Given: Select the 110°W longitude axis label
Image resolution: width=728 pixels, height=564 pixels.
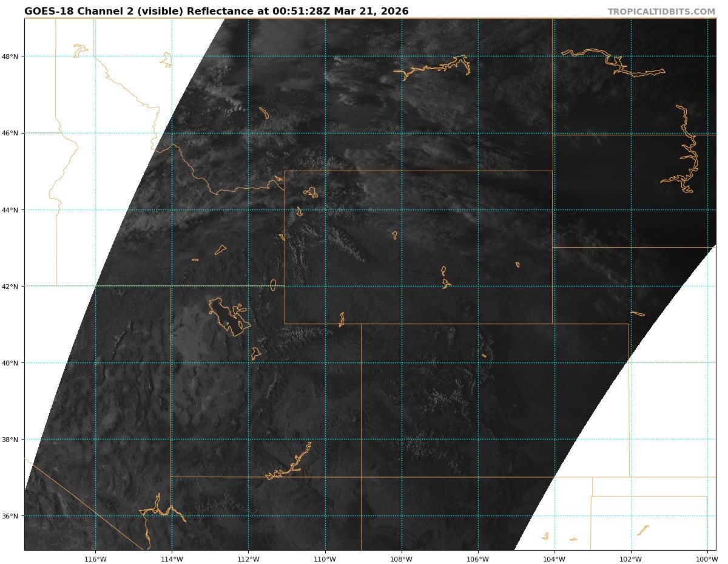Looking at the screenshot, I should click(x=325, y=559).
